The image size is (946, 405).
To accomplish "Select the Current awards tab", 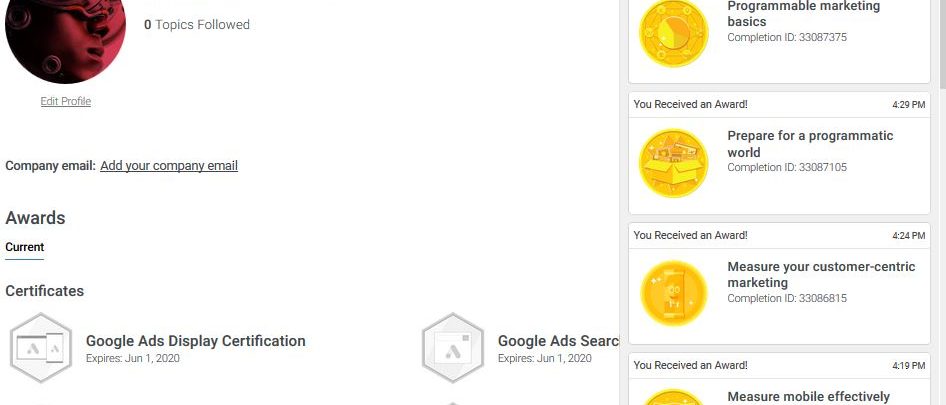I will point(25,247).
